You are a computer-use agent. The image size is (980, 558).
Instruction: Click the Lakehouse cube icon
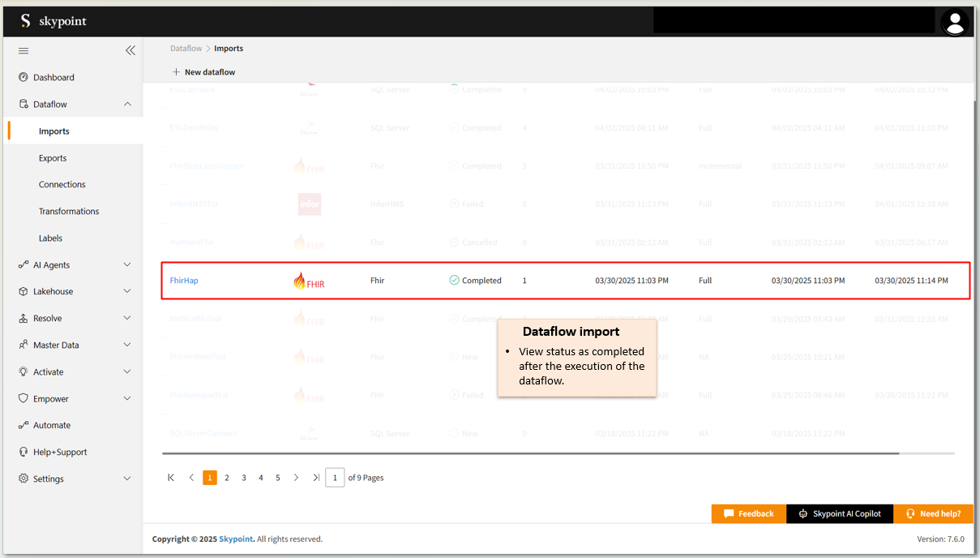24,292
